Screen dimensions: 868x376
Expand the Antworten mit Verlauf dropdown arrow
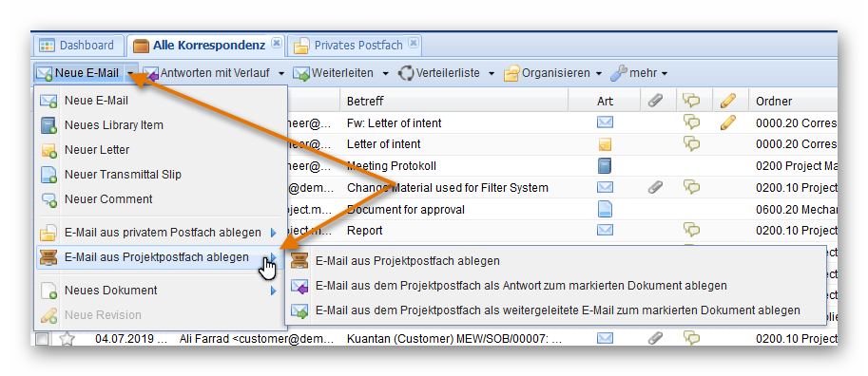point(281,73)
